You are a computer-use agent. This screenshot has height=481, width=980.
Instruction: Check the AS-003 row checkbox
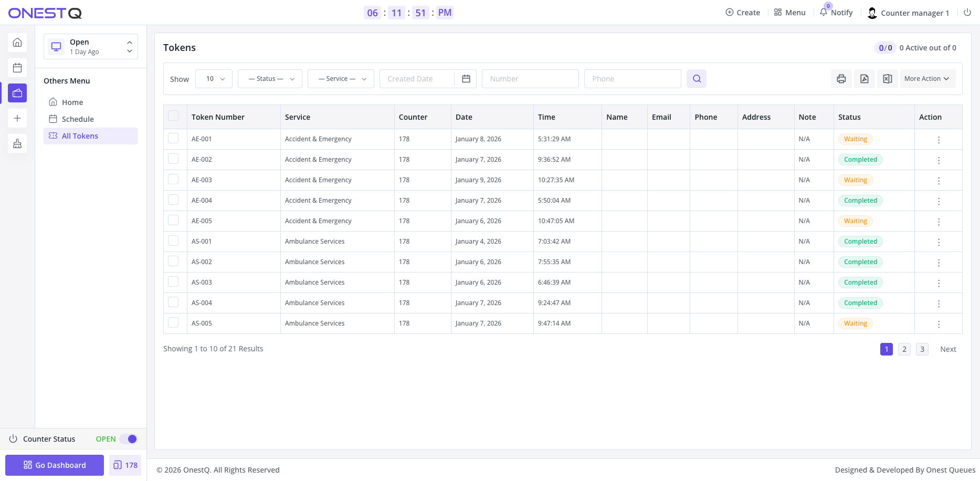[173, 281]
